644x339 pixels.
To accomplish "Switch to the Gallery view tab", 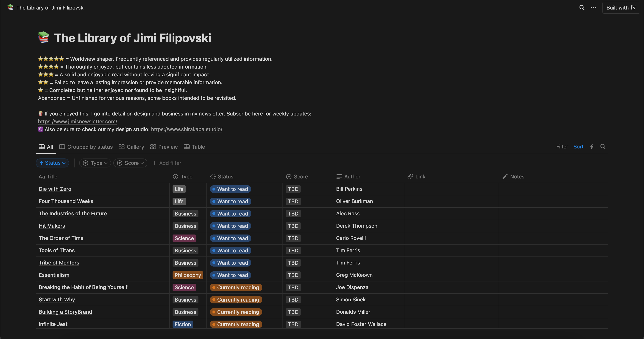I will [x=132, y=147].
